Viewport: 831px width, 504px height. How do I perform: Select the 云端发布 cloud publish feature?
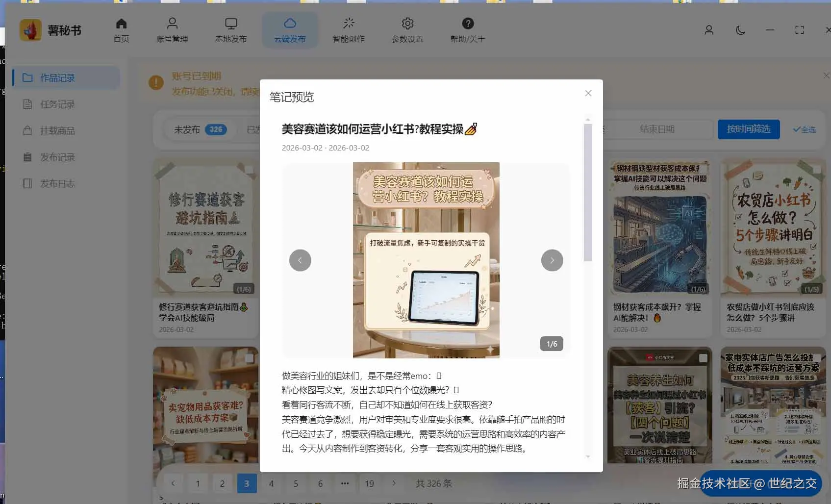click(290, 29)
